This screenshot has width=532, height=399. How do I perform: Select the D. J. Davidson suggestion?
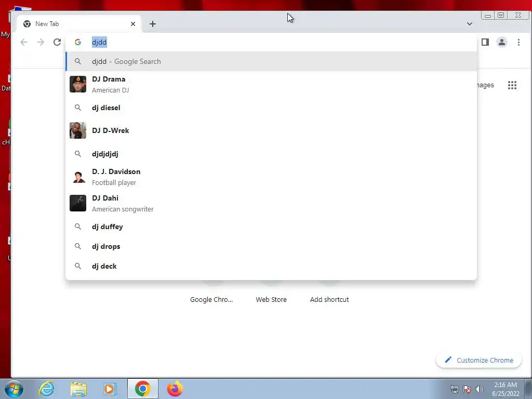tap(271, 177)
